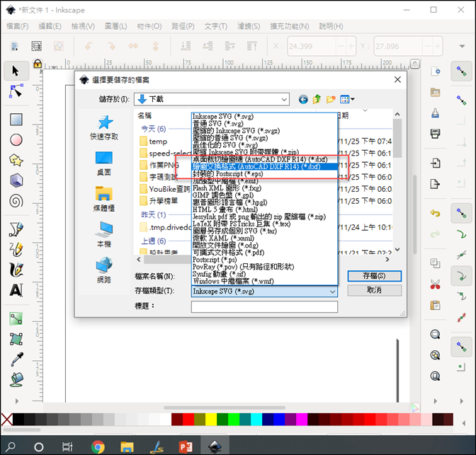
Task: Open File Explorer from the taskbar
Action: click(x=127, y=447)
